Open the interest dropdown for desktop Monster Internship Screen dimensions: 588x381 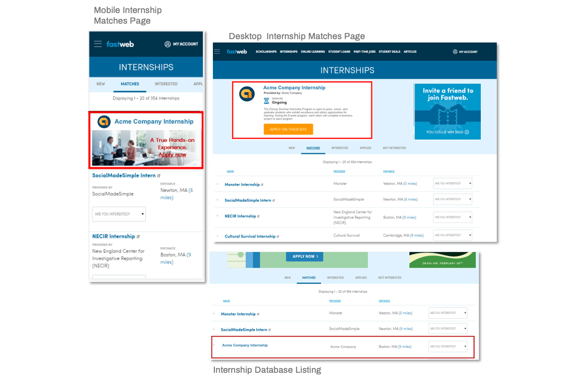[453, 183]
